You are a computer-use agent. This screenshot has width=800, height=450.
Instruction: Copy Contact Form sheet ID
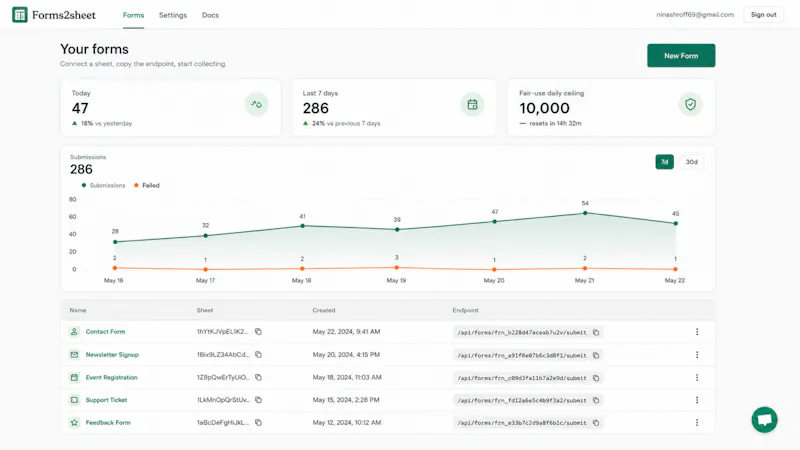(258, 332)
